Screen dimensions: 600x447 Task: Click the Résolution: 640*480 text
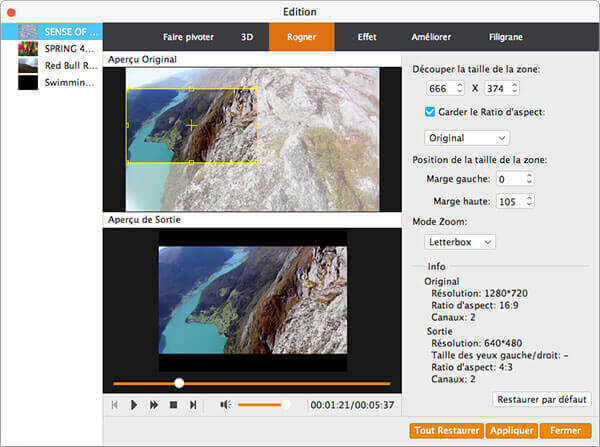point(476,343)
